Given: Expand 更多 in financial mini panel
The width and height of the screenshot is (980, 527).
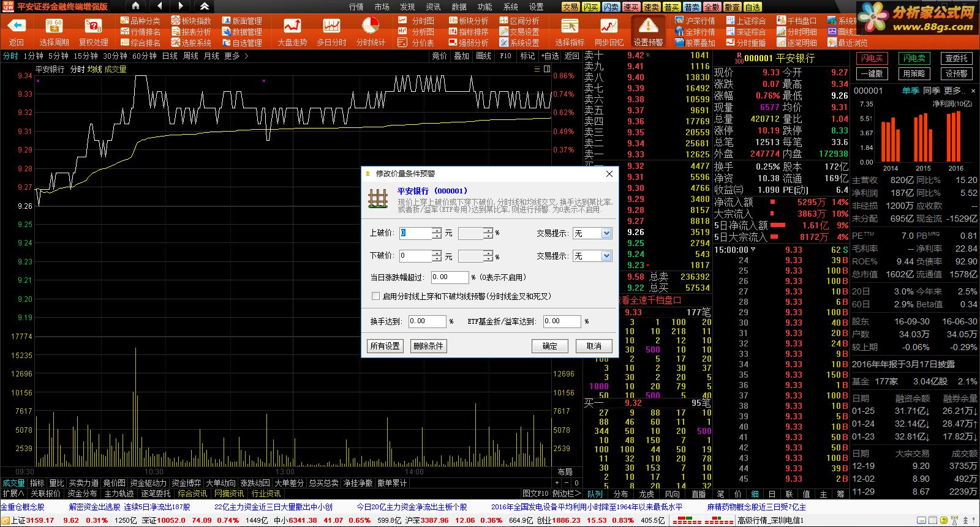Looking at the screenshot, I should 953,91.
